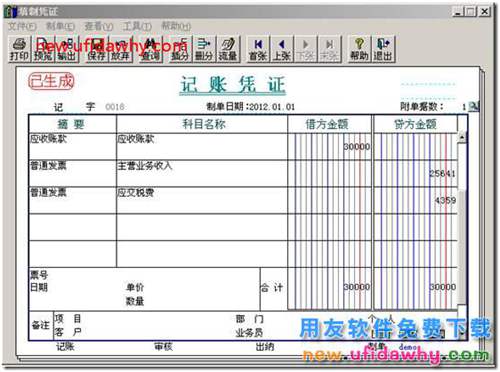Click the empty fourth row summary cell
500x372 pixels.
click(x=73, y=227)
